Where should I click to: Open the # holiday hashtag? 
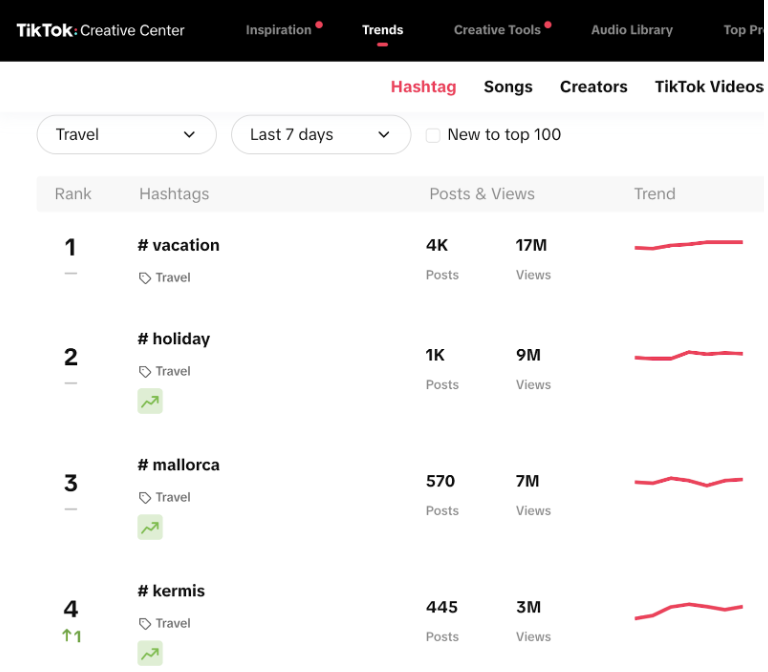coord(173,338)
